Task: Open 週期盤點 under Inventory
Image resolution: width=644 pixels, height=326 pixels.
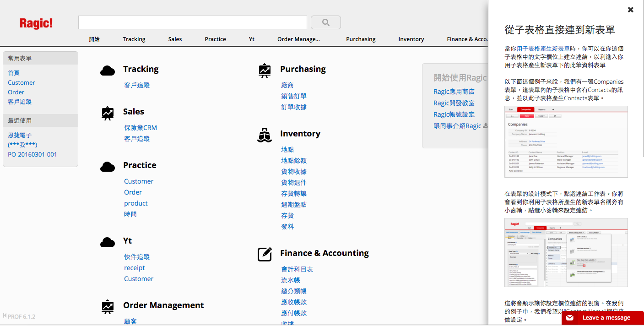Action: [294, 205]
